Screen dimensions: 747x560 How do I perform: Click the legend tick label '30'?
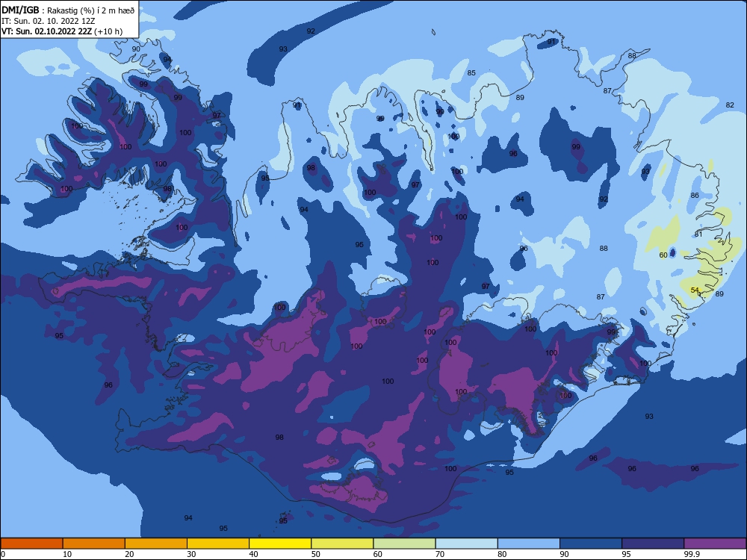click(x=191, y=554)
